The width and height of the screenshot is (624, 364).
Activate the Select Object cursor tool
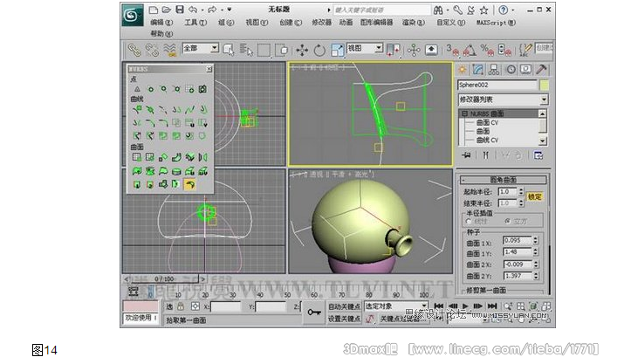pyautogui.click(x=229, y=50)
